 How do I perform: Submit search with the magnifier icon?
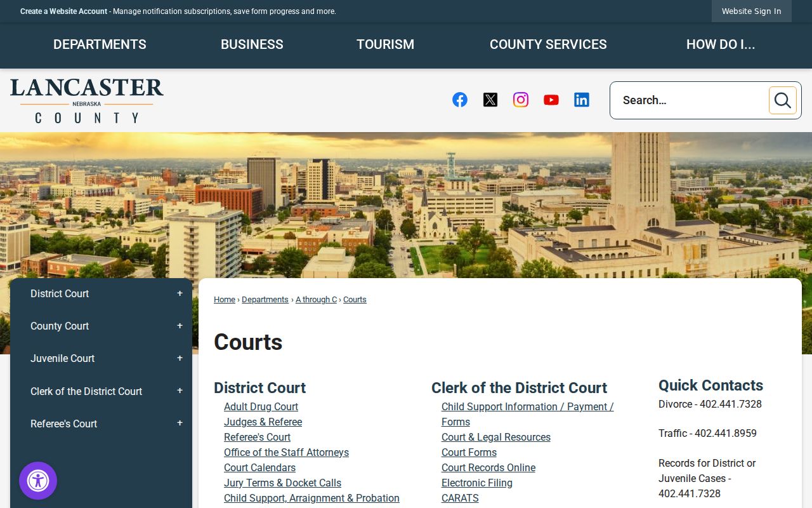coord(783,100)
